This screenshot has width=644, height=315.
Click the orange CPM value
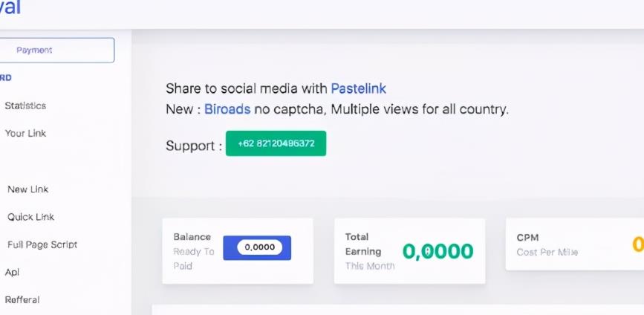coord(638,244)
